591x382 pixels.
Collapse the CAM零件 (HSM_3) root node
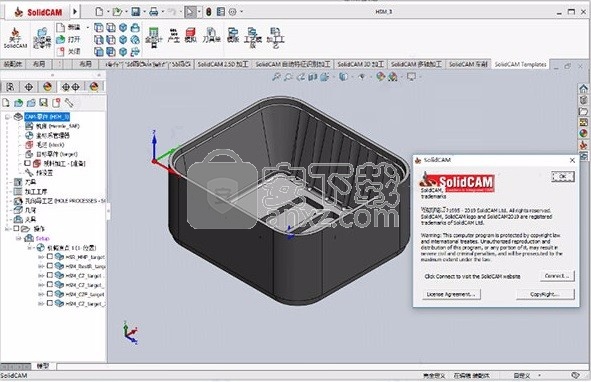tap(8, 117)
